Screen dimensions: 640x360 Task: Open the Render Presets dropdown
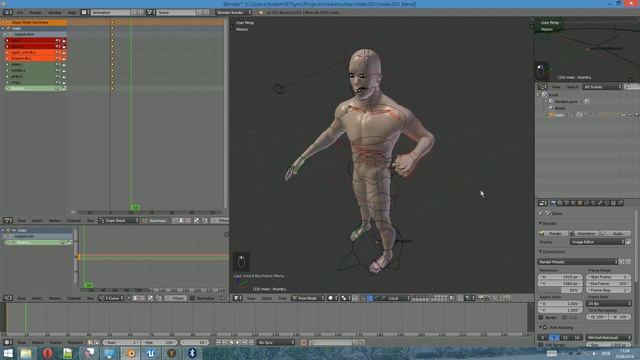(578, 262)
